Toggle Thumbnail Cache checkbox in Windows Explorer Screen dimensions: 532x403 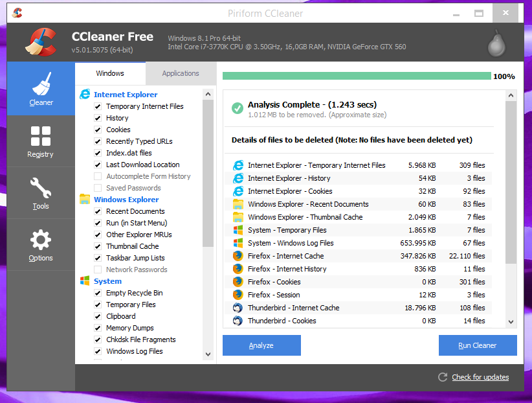[x=98, y=246]
